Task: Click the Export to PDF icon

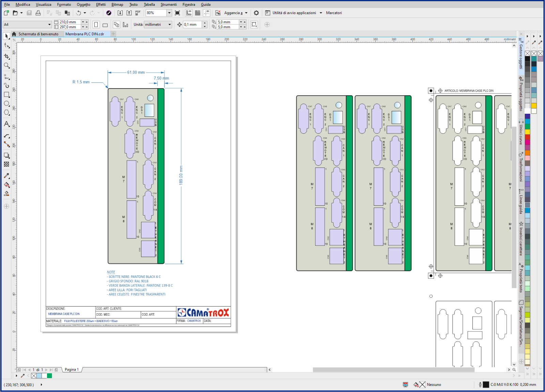Action: pos(138,13)
